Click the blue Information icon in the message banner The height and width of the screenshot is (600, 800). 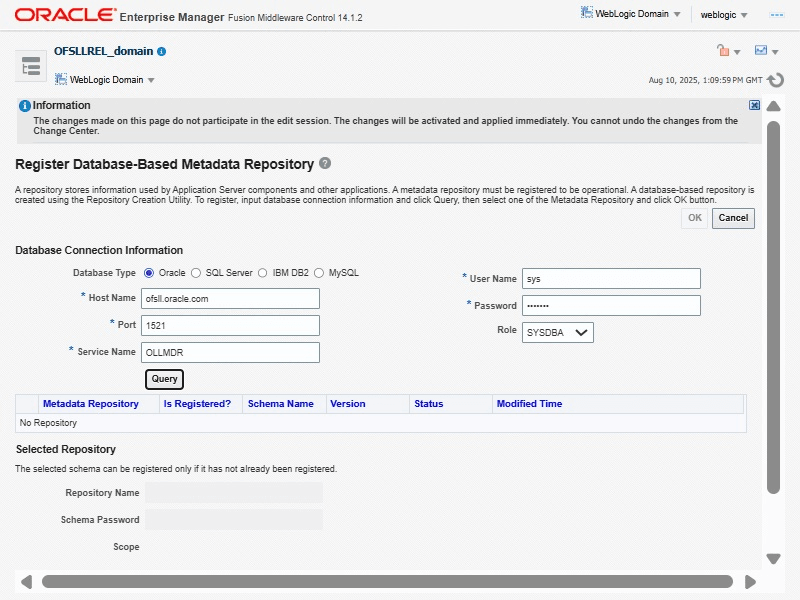24,106
